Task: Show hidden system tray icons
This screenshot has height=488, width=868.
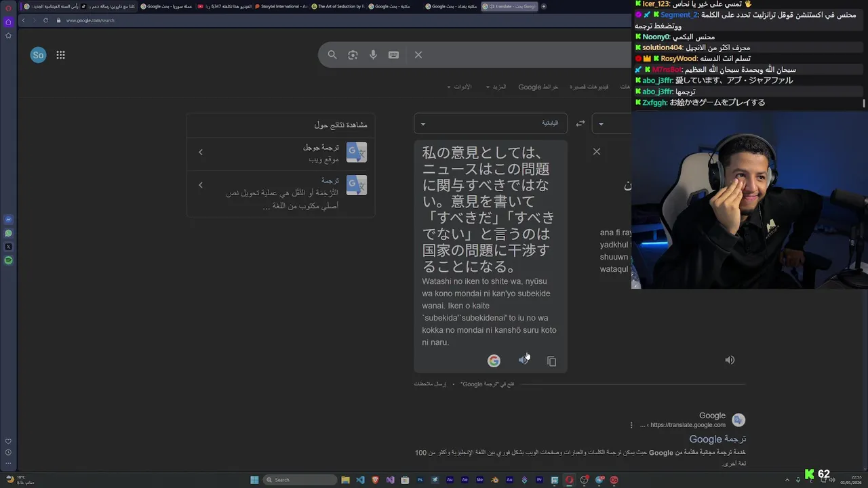Action: coord(787,480)
